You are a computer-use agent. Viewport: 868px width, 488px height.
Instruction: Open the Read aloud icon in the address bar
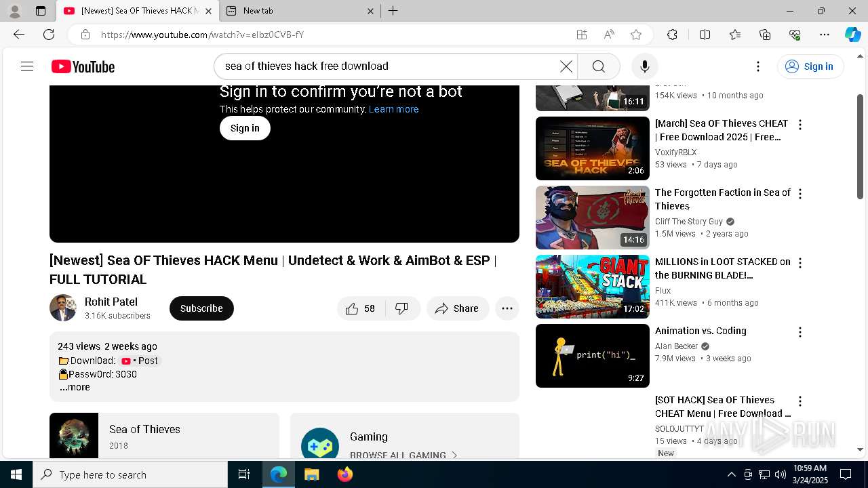point(609,35)
